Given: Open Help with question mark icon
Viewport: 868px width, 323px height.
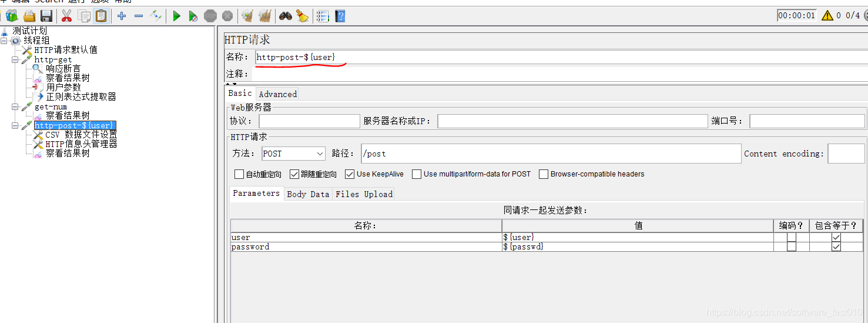Looking at the screenshot, I should (340, 16).
